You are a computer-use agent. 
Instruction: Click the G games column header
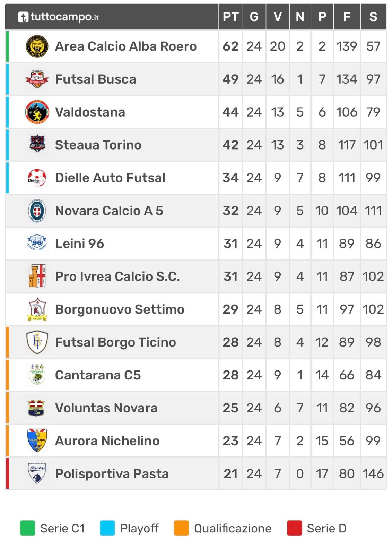[x=254, y=17]
